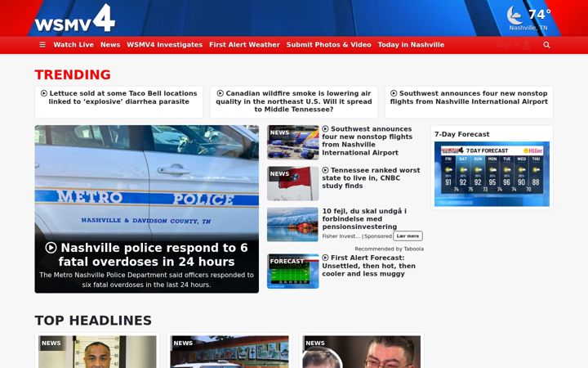Click the Sign In user icon
Screen dimensions: 588x368
tap(527, 45)
